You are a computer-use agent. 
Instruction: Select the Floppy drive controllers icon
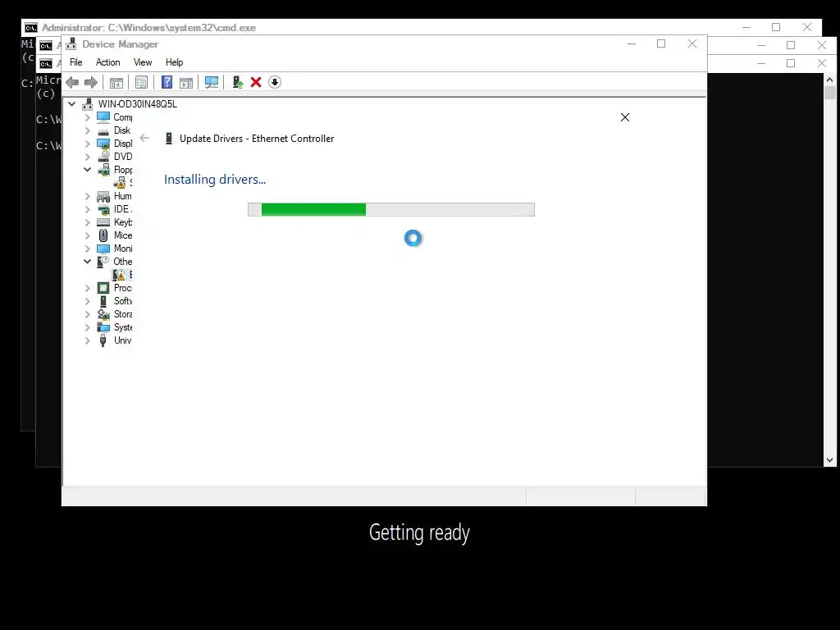click(x=104, y=170)
